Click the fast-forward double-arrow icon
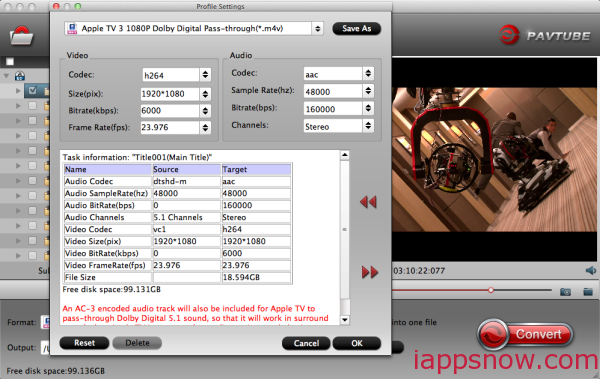Image resolution: width=600 pixels, height=379 pixels. click(x=370, y=272)
